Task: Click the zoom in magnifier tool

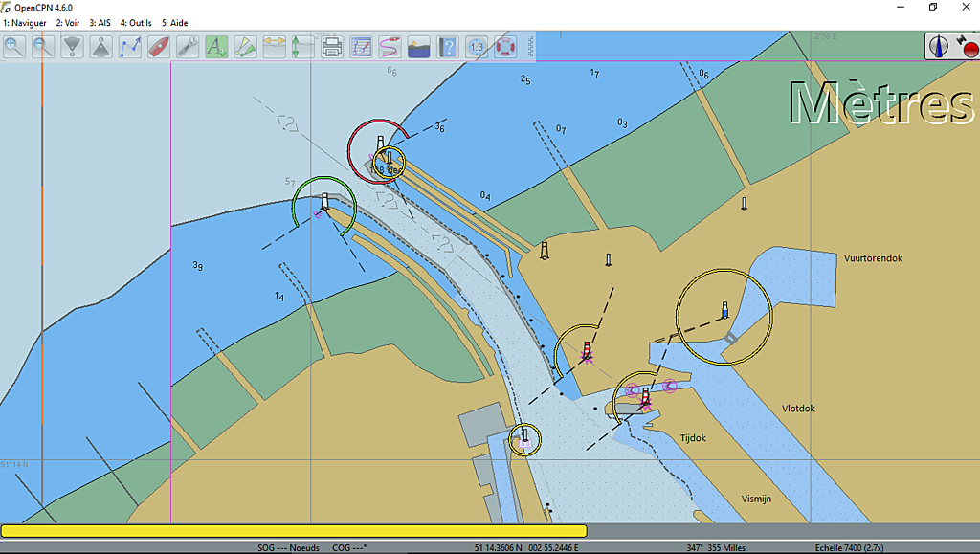Action: click(x=14, y=47)
